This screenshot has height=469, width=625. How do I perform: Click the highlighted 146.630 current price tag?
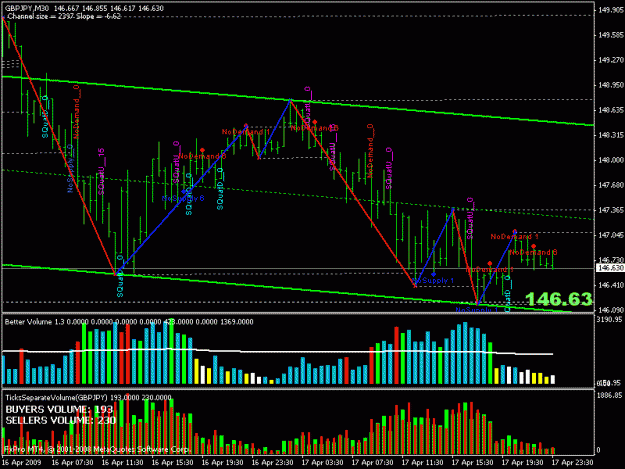(610, 268)
